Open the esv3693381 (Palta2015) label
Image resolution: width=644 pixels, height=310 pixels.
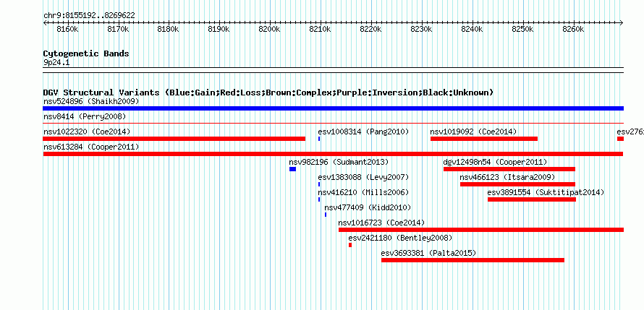tap(429, 253)
